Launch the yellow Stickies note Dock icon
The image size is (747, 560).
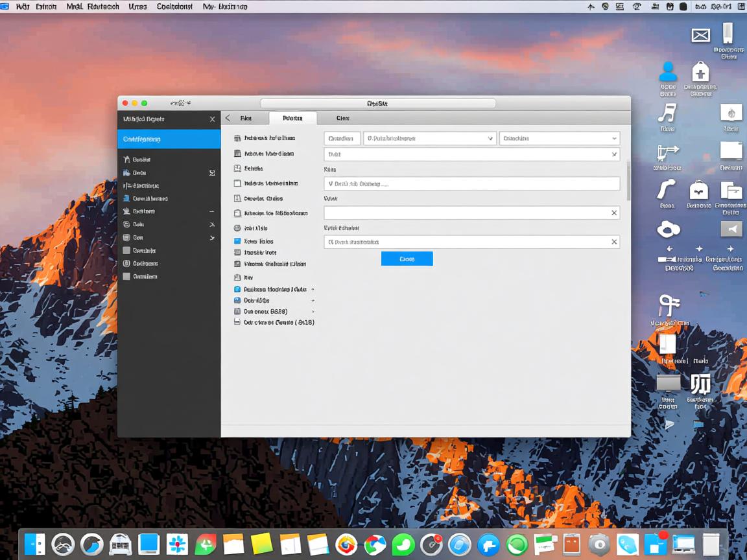(x=261, y=544)
